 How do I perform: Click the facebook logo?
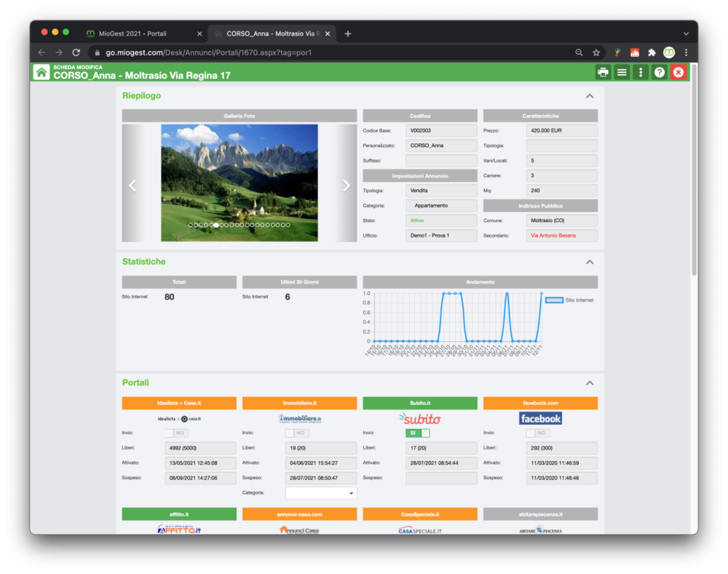coord(540,418)
